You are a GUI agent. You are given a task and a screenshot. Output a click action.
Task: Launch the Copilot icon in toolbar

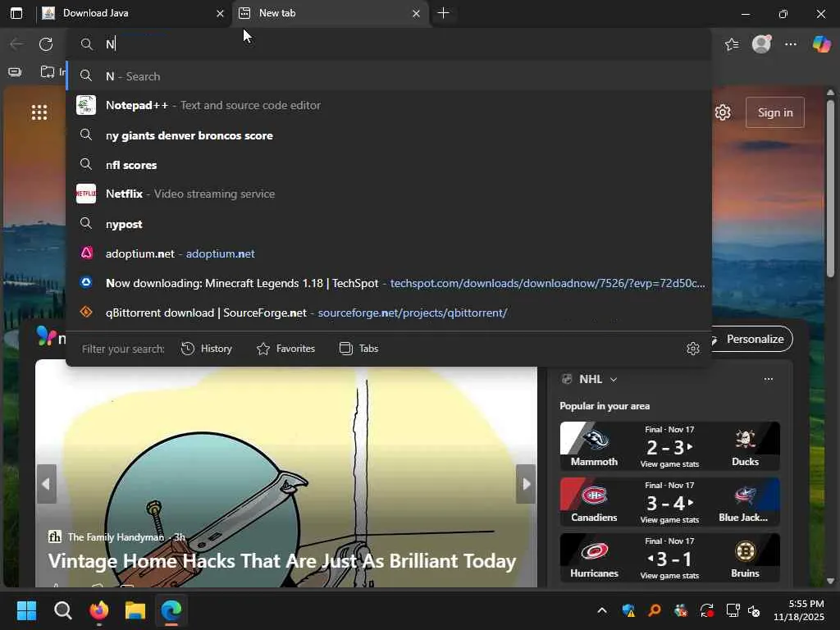820,44
